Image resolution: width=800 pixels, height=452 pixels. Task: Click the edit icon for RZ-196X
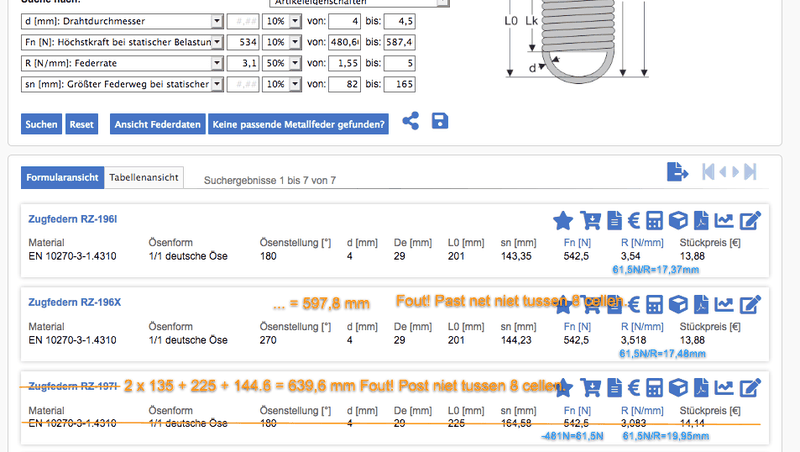point(748,304)
